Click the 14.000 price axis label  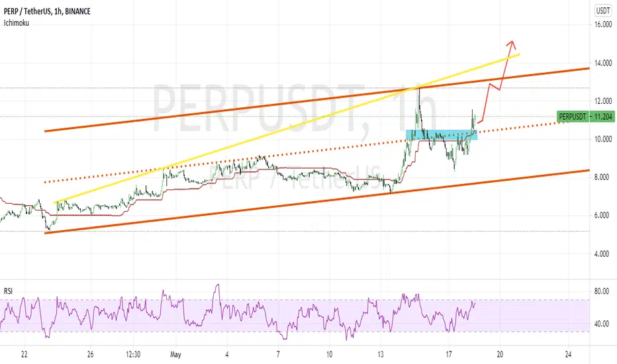[x=603, y=63]
